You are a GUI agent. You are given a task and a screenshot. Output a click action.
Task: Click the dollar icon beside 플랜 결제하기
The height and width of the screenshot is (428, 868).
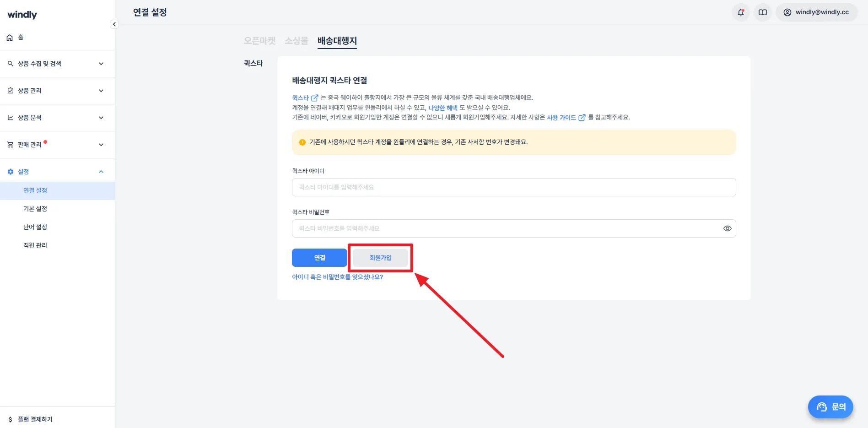[x=10, y=419]
